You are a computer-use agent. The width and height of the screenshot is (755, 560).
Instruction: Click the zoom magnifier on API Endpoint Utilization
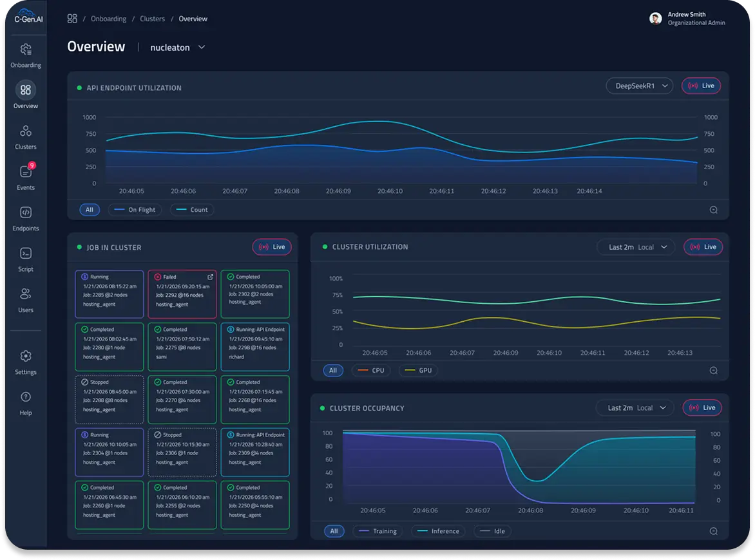pyautogui.click(x=712, y=209)
